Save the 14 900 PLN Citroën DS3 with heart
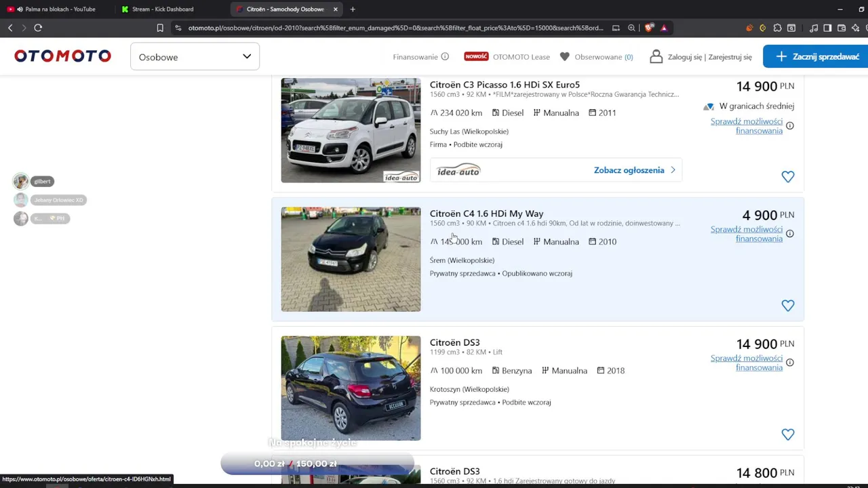The image size is (868, 488). tap(787, 434)
